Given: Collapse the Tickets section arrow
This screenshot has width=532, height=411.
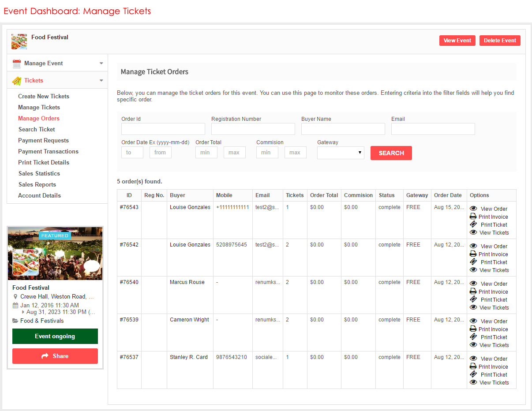Looking at the screenshot, I should pos(101,81).
